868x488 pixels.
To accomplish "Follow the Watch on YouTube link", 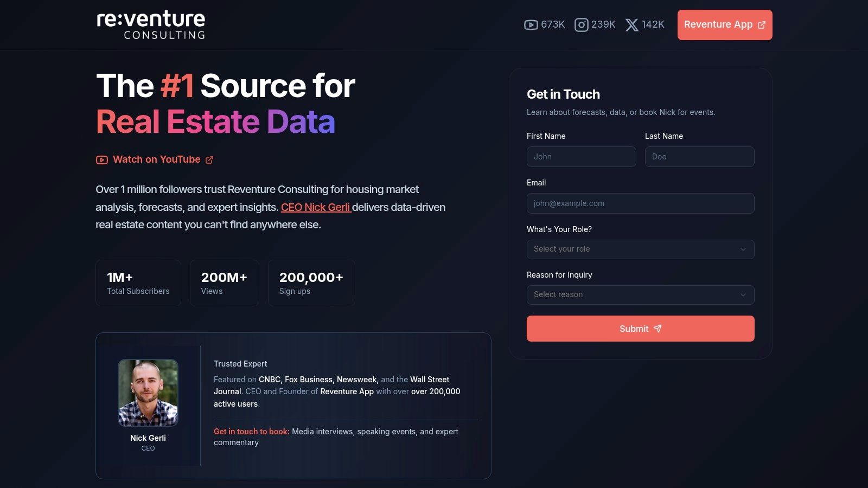I will pos(155,159).
